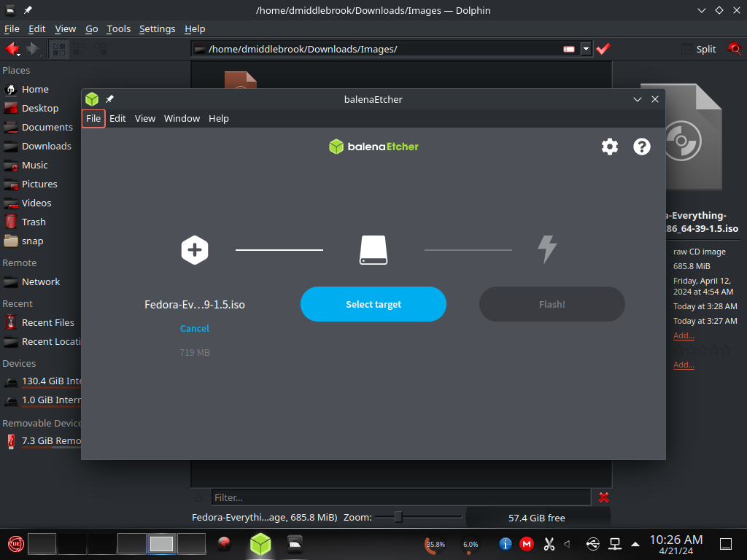Confirm location with red checkmark icon
Screen dimensions: 747x560
click(603, 49)
